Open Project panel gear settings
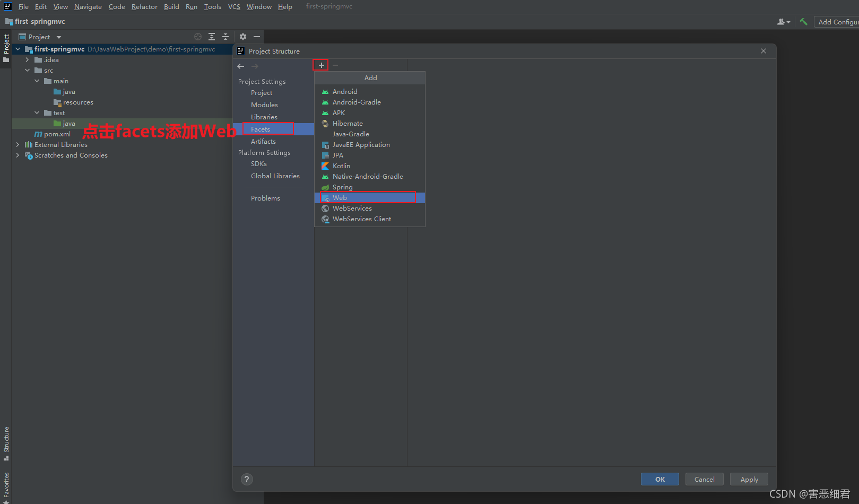The width and height of the screenshot is (859, 504). 243,37
